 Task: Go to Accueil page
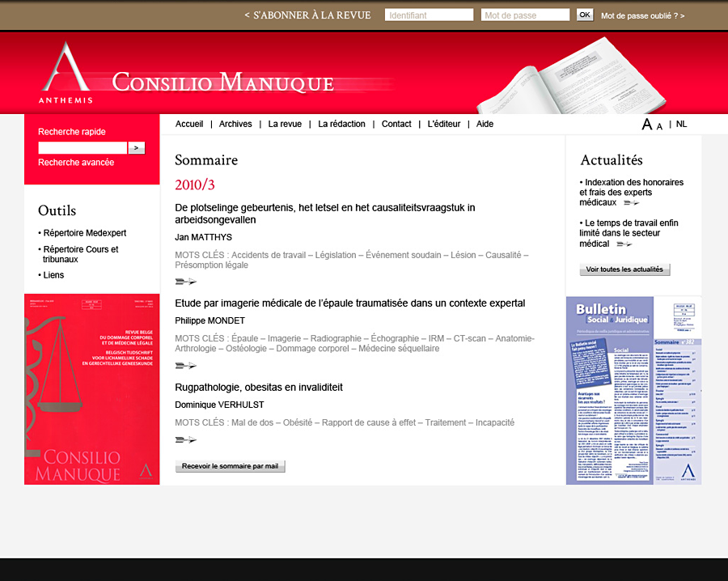pyautogui.click(x=189, y=124)
